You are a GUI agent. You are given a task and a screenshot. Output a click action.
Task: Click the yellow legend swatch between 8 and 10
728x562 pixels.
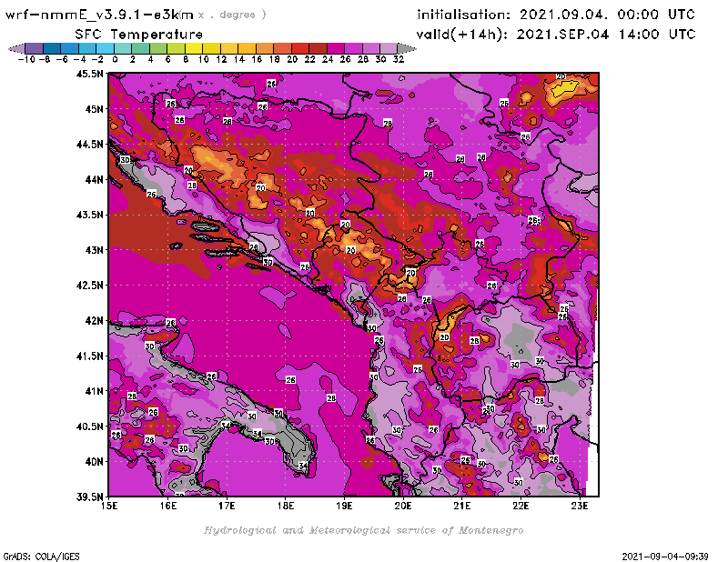point(194,48)
